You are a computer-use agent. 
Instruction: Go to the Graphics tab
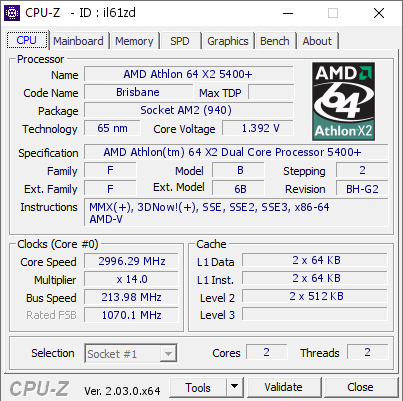coord(228,41)
